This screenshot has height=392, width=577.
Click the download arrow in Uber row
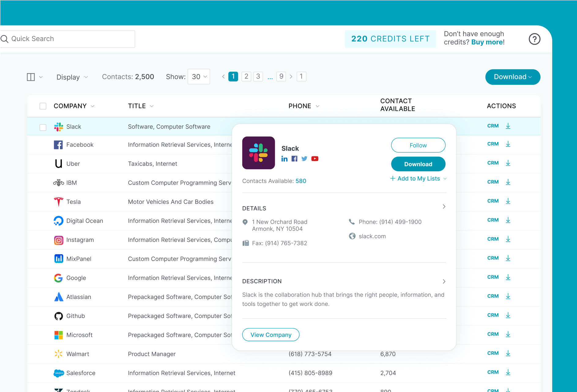tap(508, 163)
